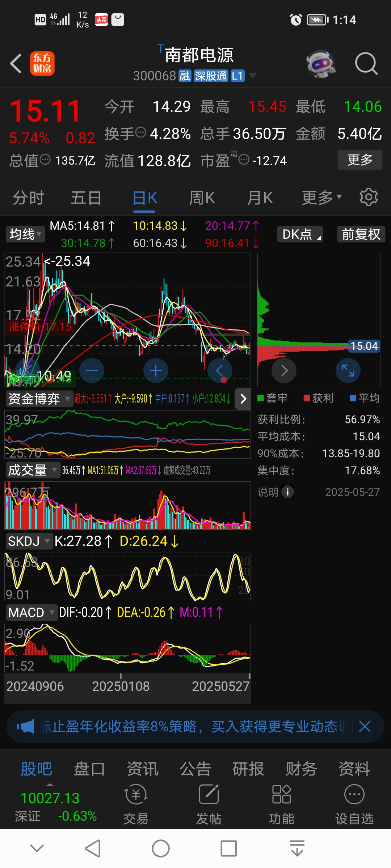Viewport: 391px width, 868px height.
Task: Expand stock selector dropdown triangle
Action: pos(253,76)
